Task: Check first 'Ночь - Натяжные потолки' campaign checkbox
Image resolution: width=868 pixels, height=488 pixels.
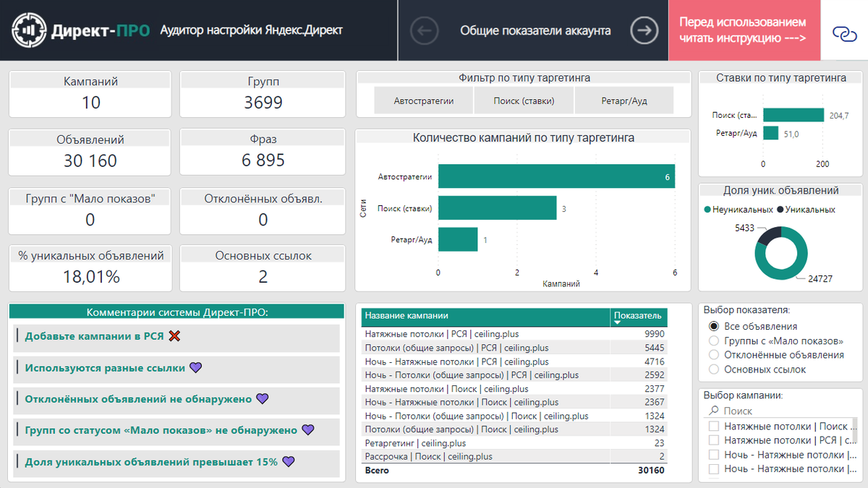Action: point(714,455)
